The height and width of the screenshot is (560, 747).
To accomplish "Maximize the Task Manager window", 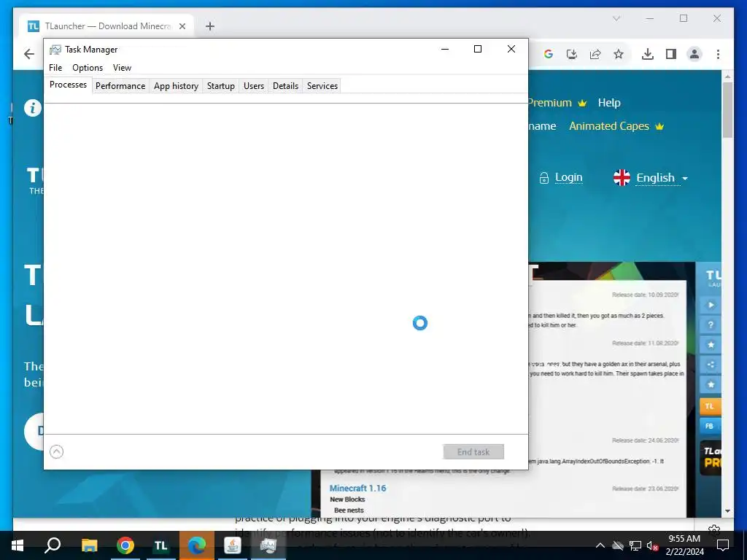I will point(478,49).
